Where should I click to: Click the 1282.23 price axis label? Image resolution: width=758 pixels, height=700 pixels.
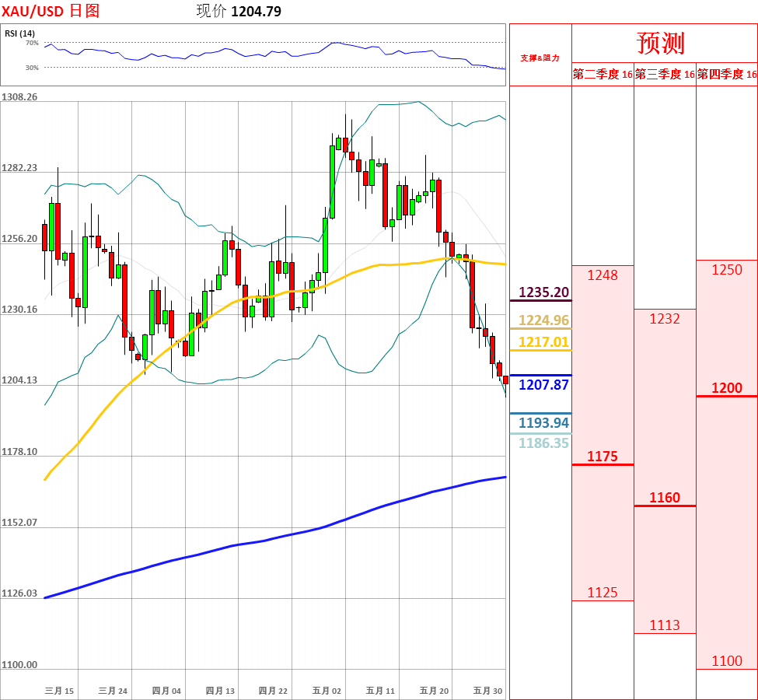(x=19, y=168)
